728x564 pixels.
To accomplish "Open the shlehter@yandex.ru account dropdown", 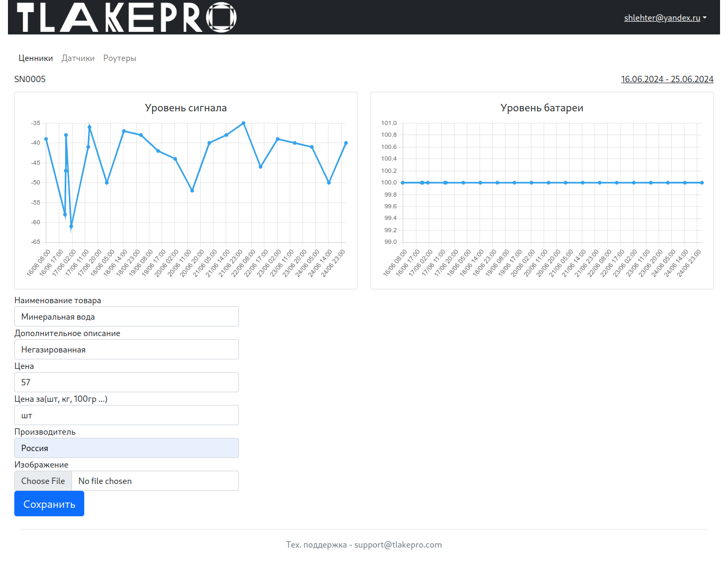I will pyautogui.click(x=665, y=17).
